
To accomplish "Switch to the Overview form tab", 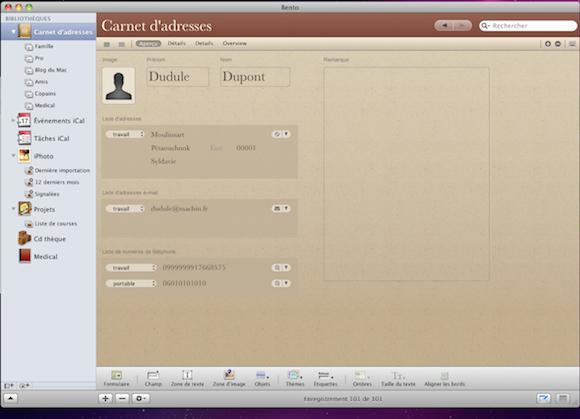I will coord(235,44).
